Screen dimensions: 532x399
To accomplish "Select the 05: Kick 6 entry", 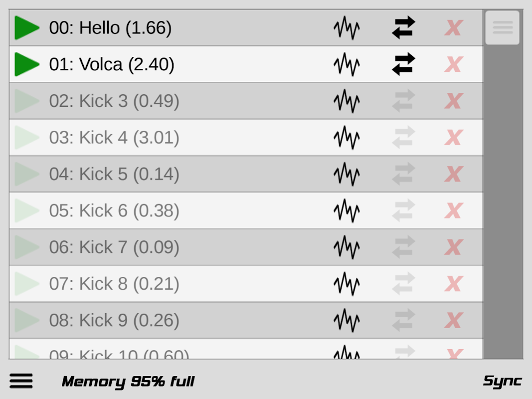I will (x=114, y=210).
